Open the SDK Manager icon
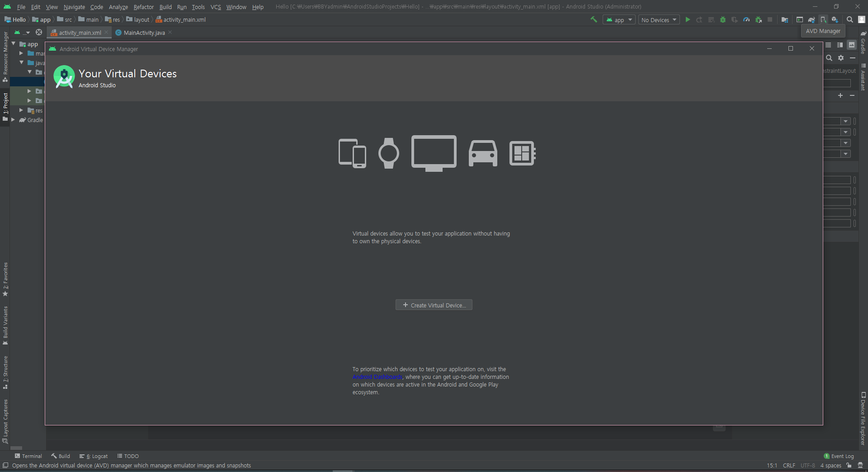This screenshot has width=868, height=472. [x=835, y=19]
